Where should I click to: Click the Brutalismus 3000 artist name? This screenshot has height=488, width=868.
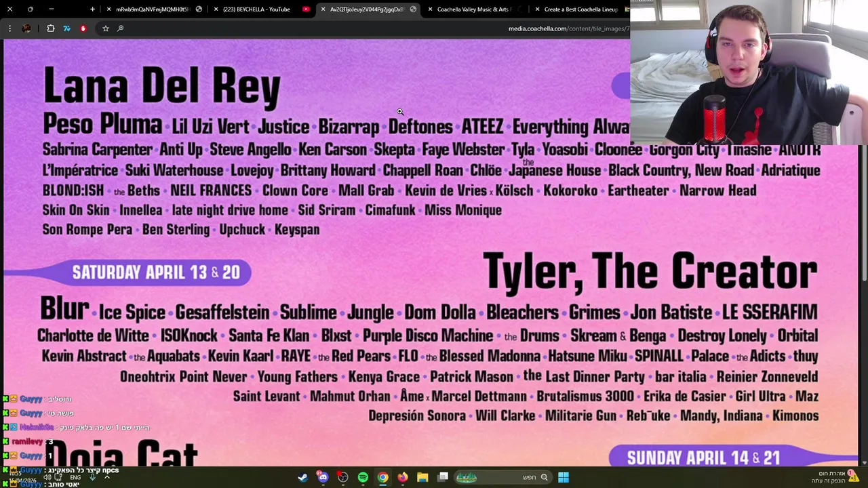(585, 396)
